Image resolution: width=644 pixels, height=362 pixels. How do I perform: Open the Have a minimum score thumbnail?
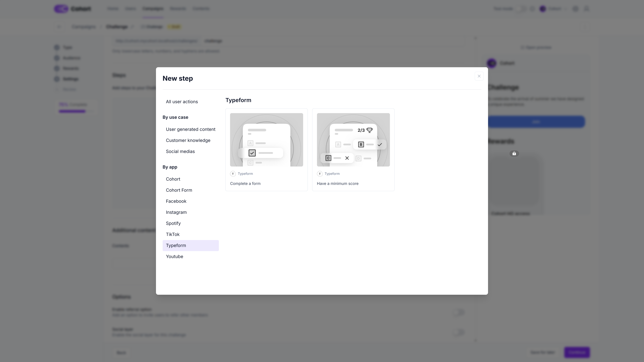(x=353, y=140)
